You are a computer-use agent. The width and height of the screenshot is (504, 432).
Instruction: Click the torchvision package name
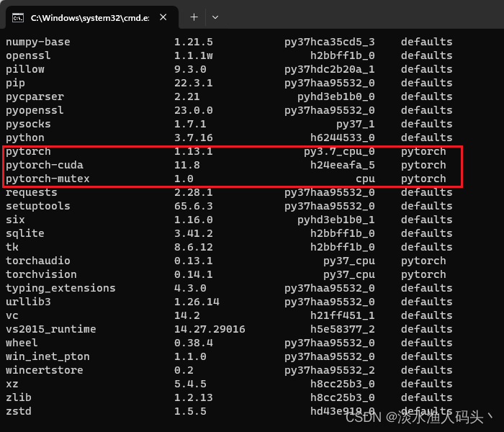tap(41, 274)
